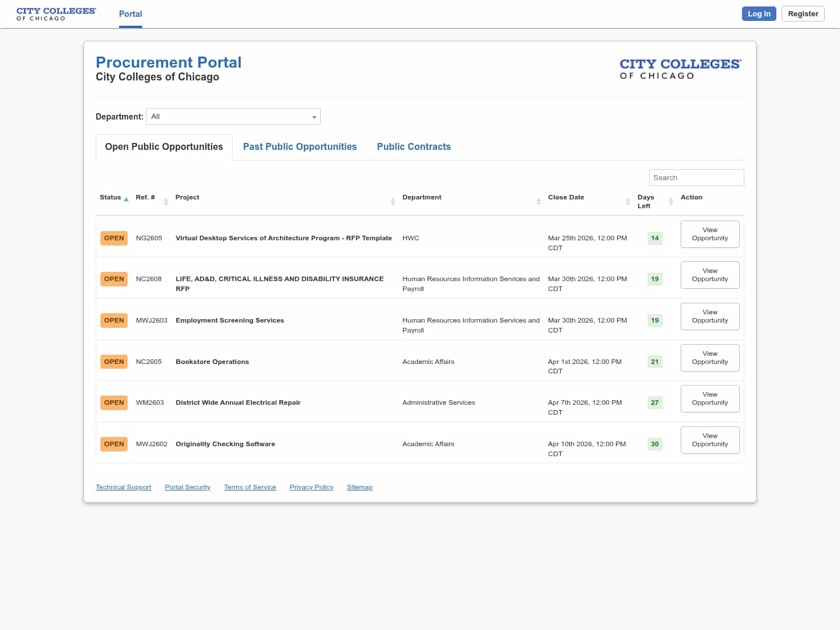Select the Portal navigation item
The image size is (840, 630).
(130, 14)
